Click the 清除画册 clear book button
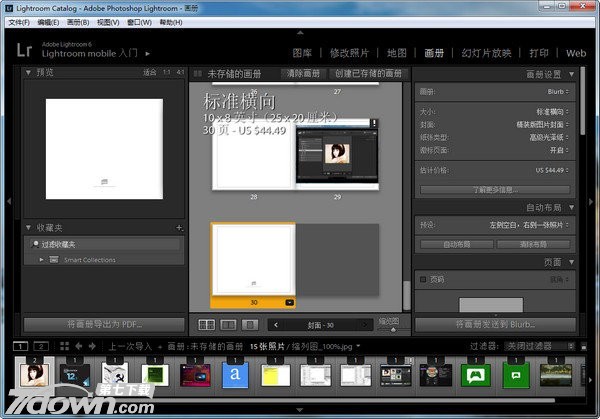 [x=305, y=74]
